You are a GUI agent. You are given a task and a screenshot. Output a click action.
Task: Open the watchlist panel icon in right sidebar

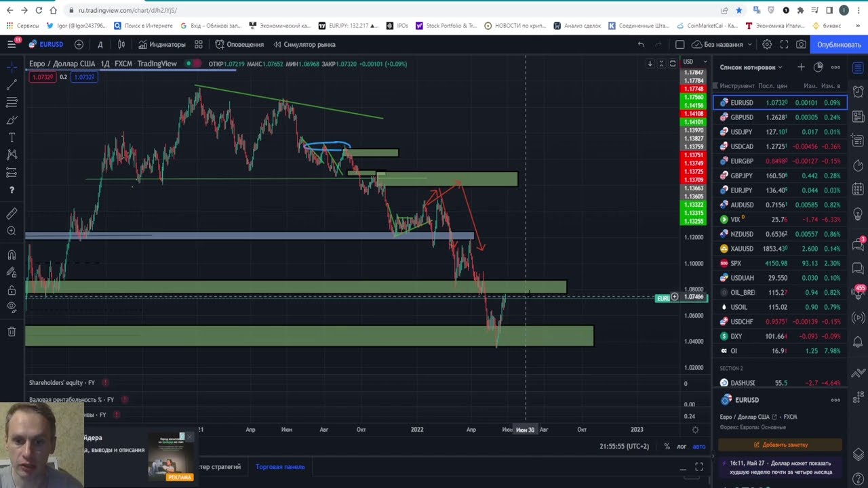858,67
